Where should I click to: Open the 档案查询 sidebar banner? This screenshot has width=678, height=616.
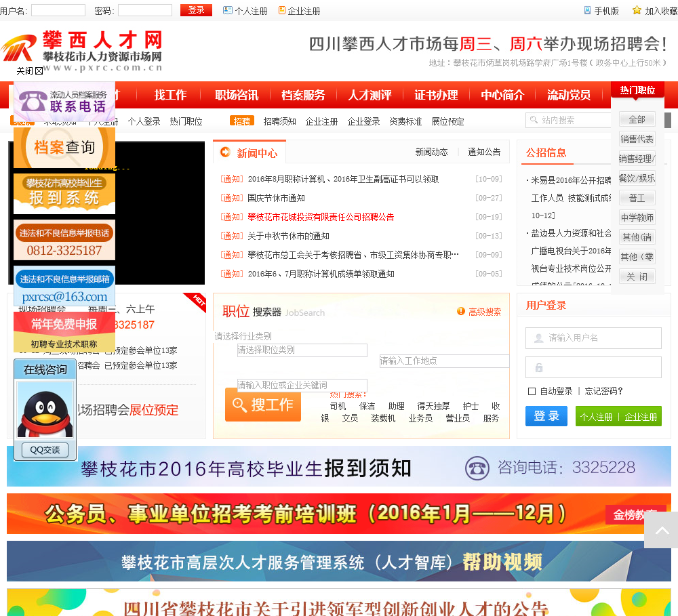(x=64, y=148)
